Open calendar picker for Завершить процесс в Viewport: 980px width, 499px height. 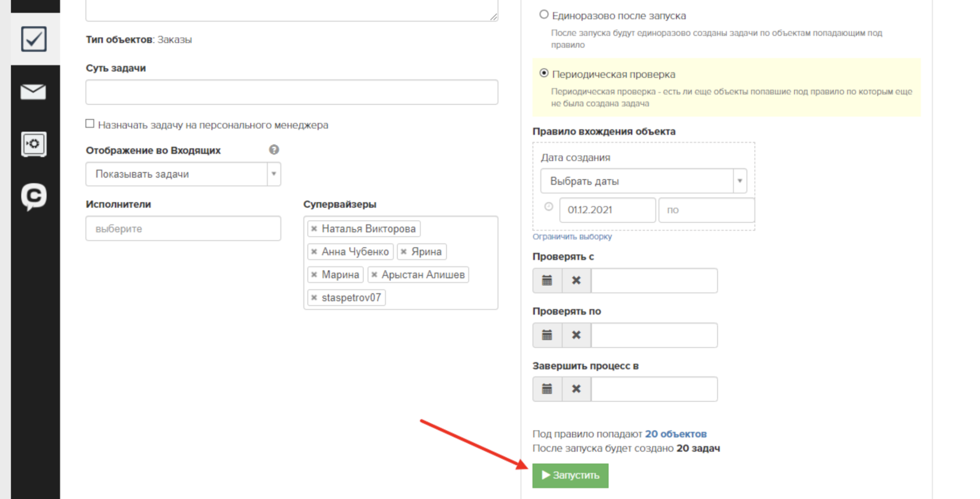547,389
